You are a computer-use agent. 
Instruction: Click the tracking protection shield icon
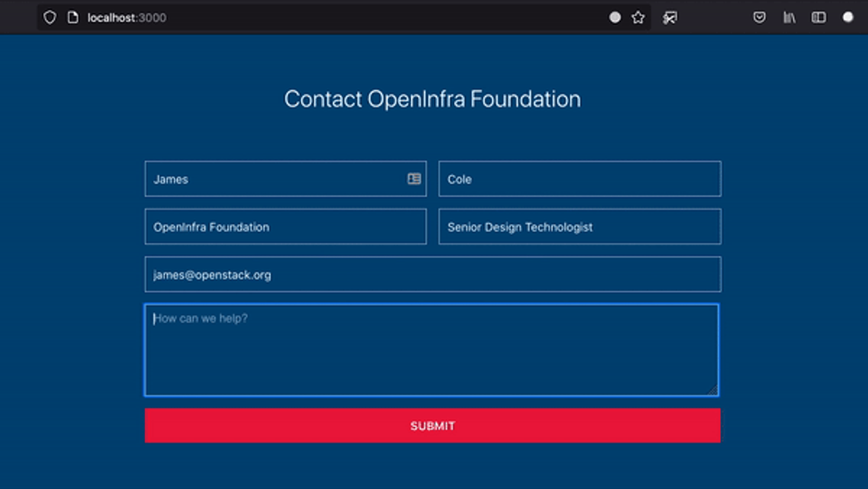(50, 18)
